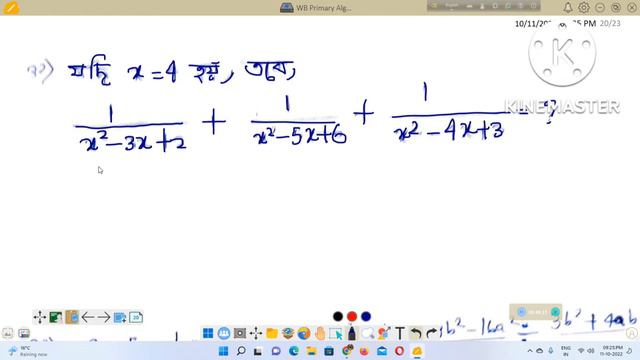Pick the red pen color
The height and width of the screenshot is (360, 640).
pos(352,316)
